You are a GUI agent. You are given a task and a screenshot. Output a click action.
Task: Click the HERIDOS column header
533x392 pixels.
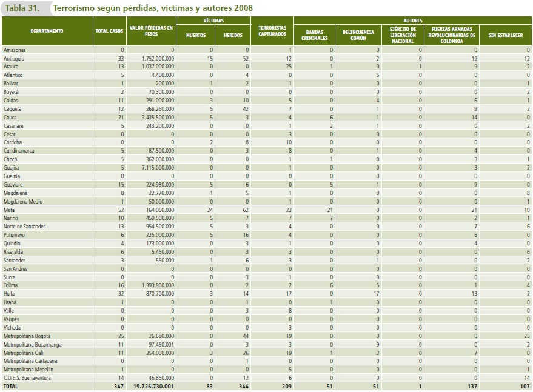tap(233, 35)
